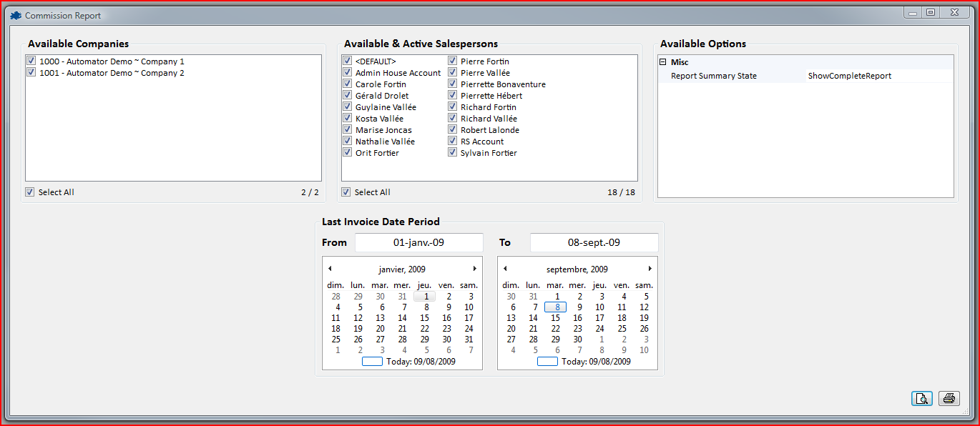Click the janvier, 2009 calendar month title
Viewport: 980px width, 426px height.
(x=402, y=269)
